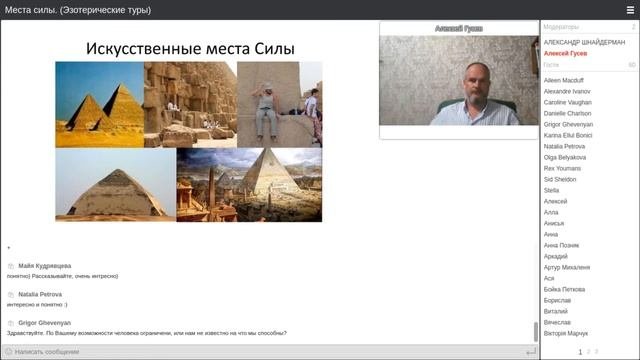Click Майя Кудрявцева's name in the chat
Screen dimensions: 640x360
44,266
